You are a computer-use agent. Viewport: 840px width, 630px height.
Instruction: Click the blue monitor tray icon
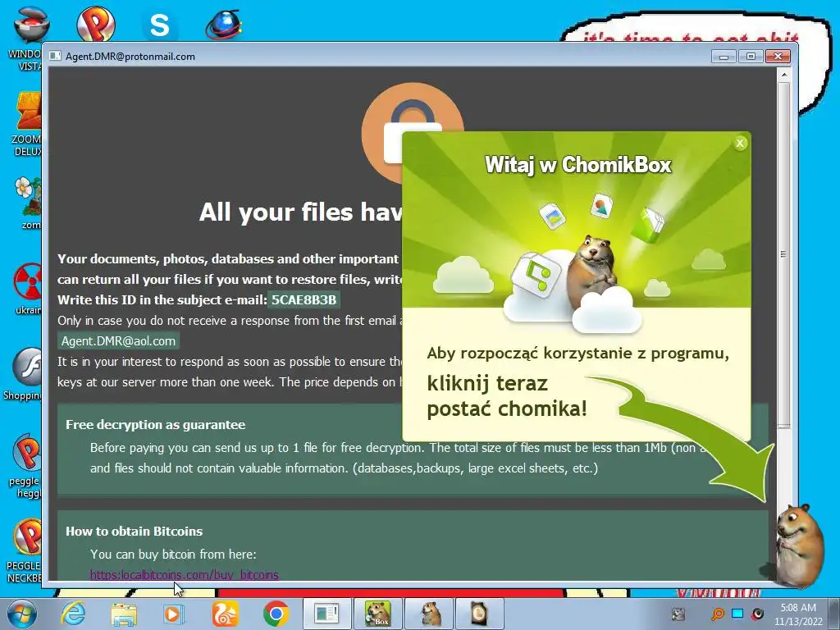pyautogui.click(x=737, y=614)
